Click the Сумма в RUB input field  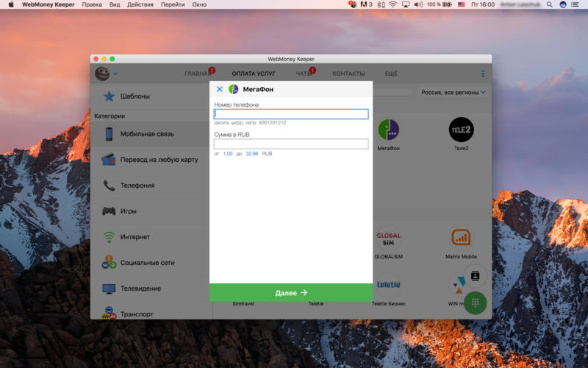point(291,144)
